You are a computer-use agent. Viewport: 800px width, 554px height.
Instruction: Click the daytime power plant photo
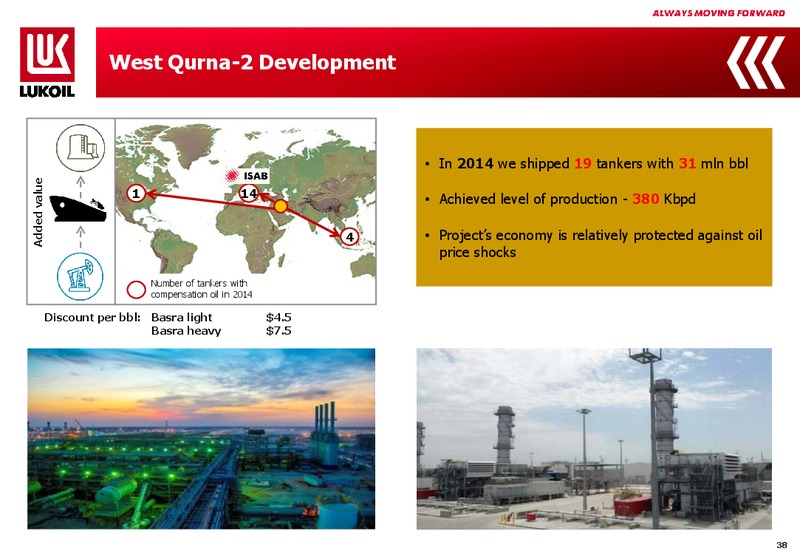(x=594, y=439)
